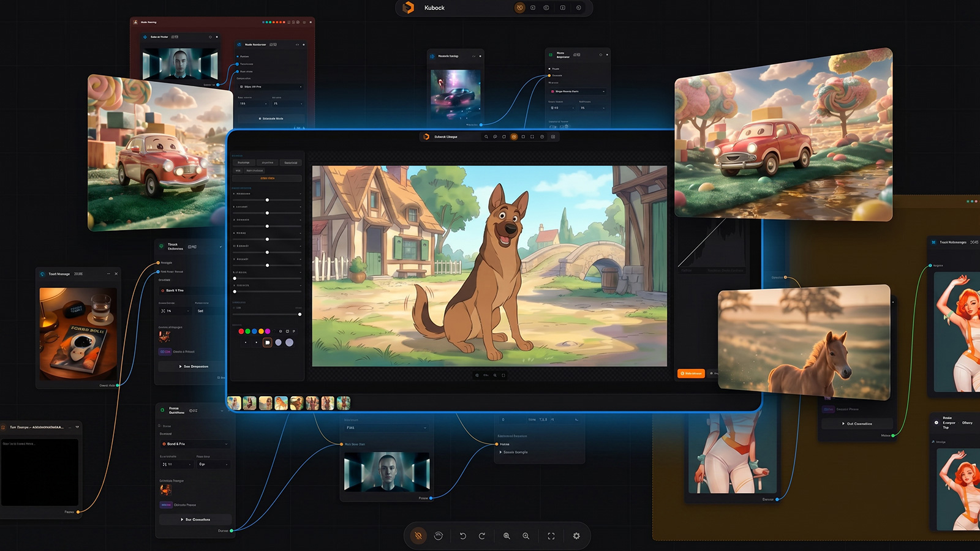Viewport: 980px width, 551px height.
Task: Redo the action in the bottom toolbar
Action: [482, 536]
